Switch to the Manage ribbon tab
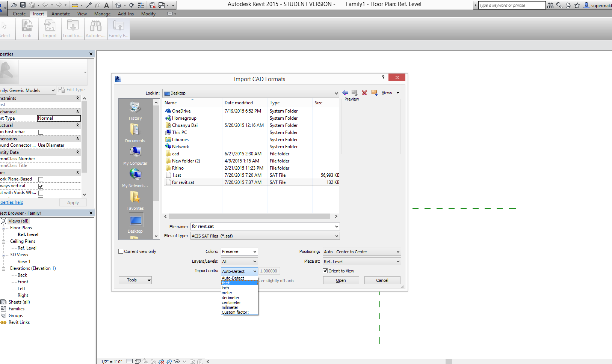This screenshot has width=612, height=364. 102,14
